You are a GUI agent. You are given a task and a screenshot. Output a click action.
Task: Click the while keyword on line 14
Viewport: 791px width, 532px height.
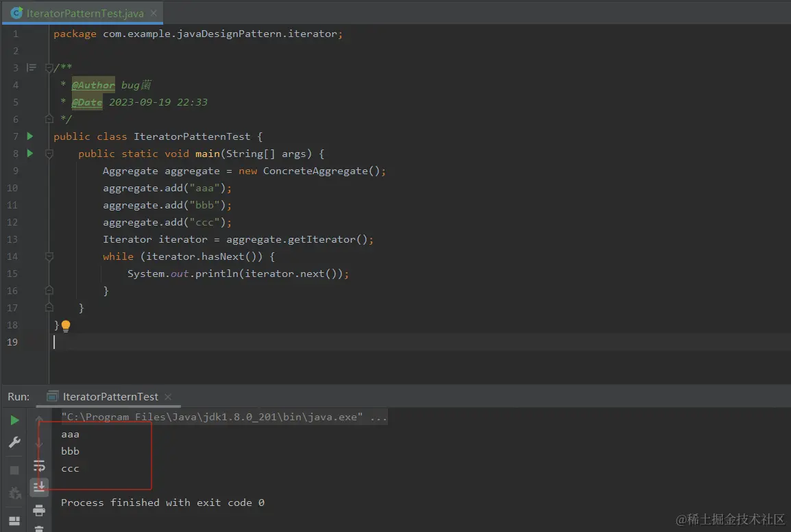click(x=118, y=256)
